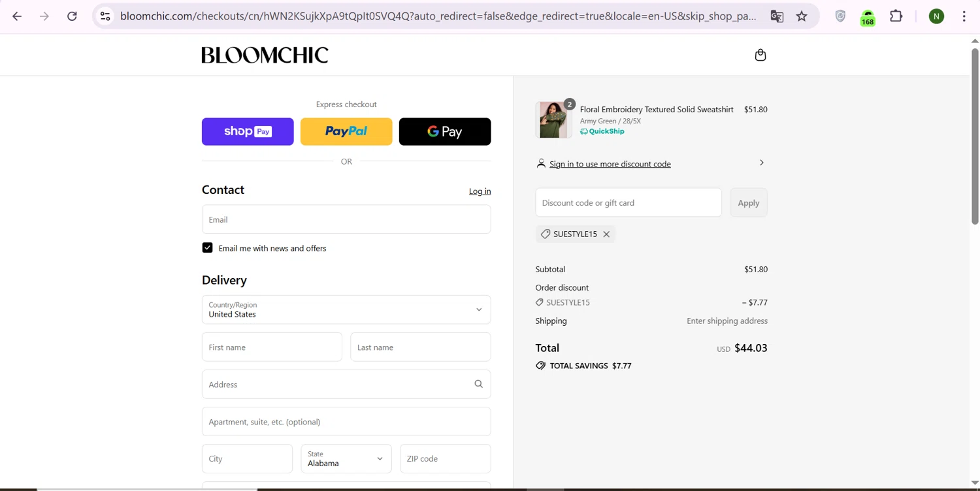The image size is (980, 491).
Task: Focus the Last name field
Action: 421,347
